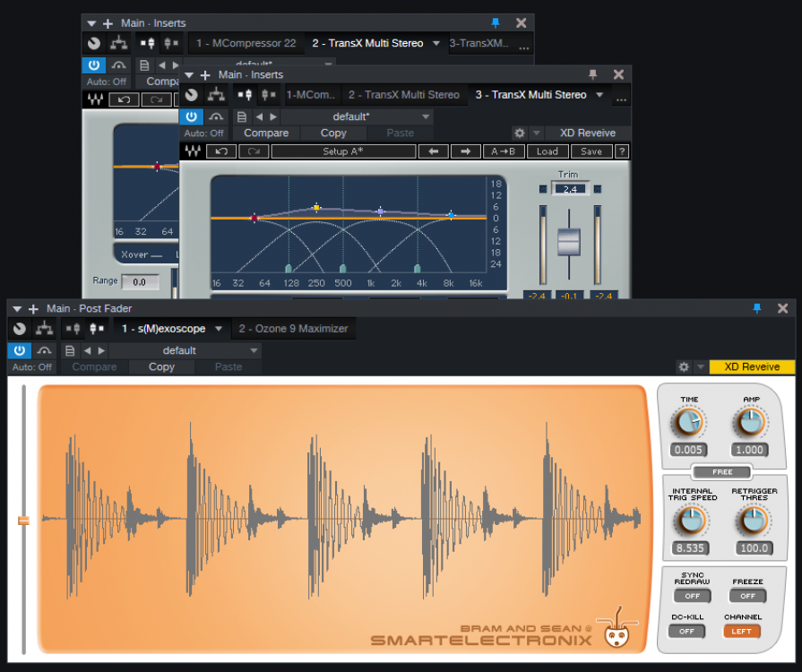This screenshot has height=672, width=802.
Task: Click Waves redo arrow left of Setup A*
Action: (254, 151)
